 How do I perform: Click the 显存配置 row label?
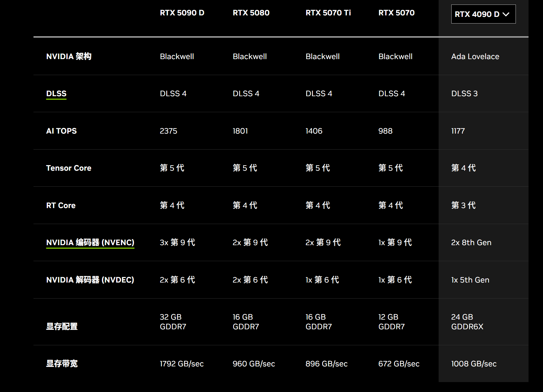[62, 326]
